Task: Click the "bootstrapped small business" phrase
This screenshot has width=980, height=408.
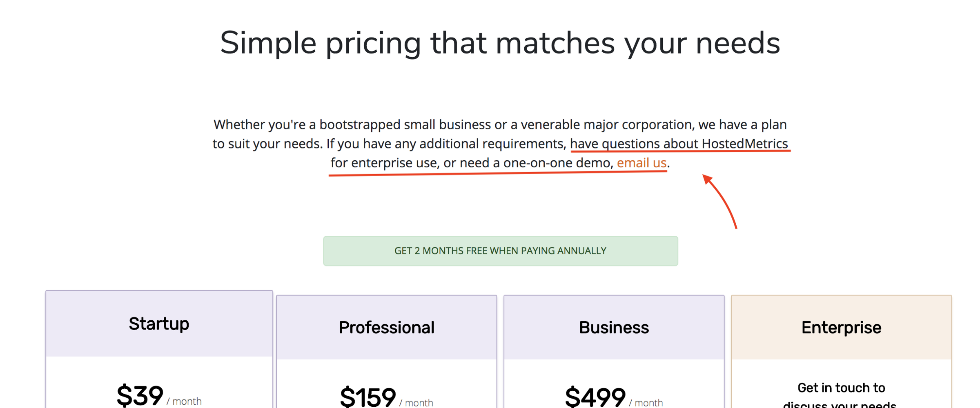Action: (405, 124)
